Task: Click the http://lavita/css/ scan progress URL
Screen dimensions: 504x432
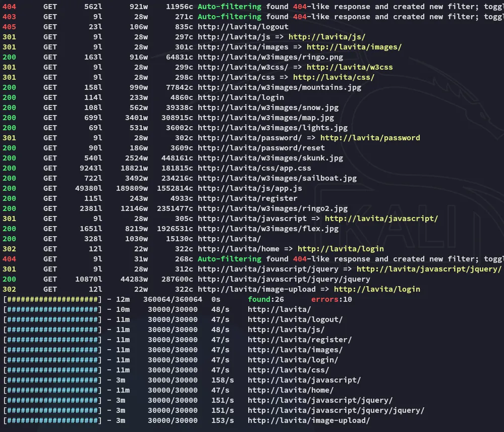Action: 288,370
